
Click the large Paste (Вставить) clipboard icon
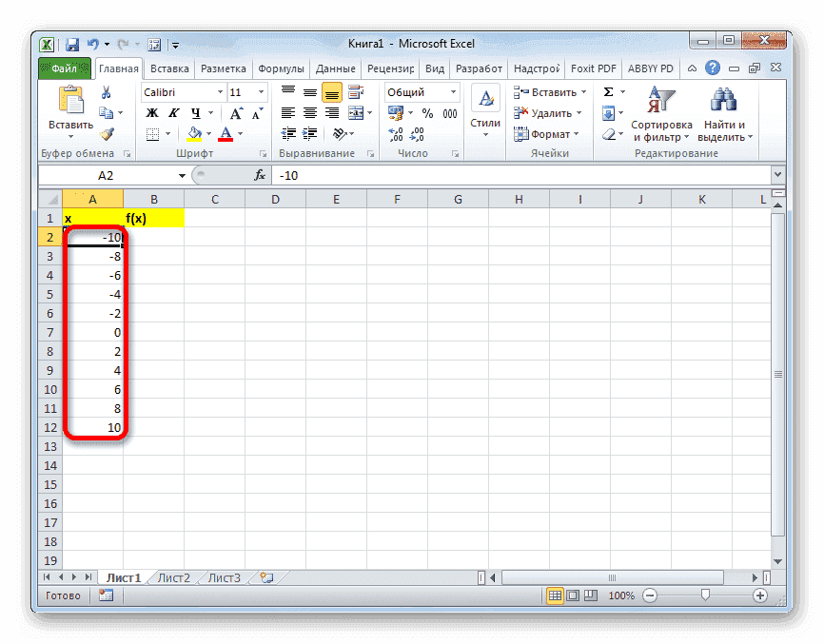tap(71, 100)
